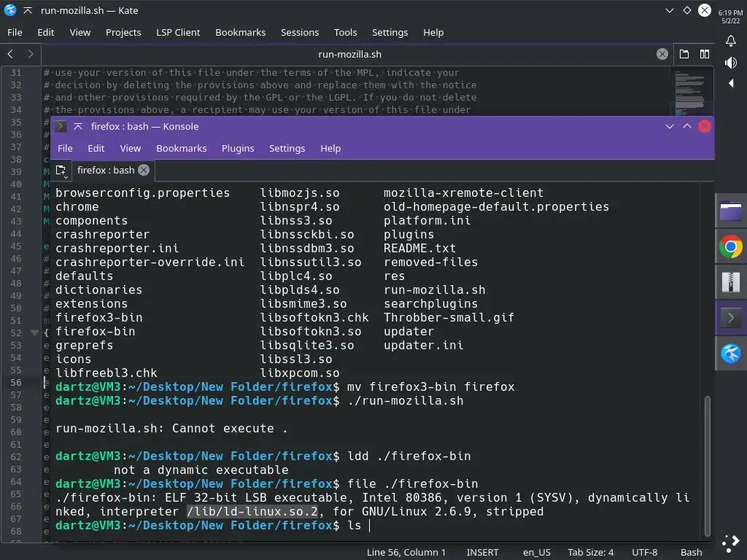Close the firefox : bash Konsole tab

(144, 170)
